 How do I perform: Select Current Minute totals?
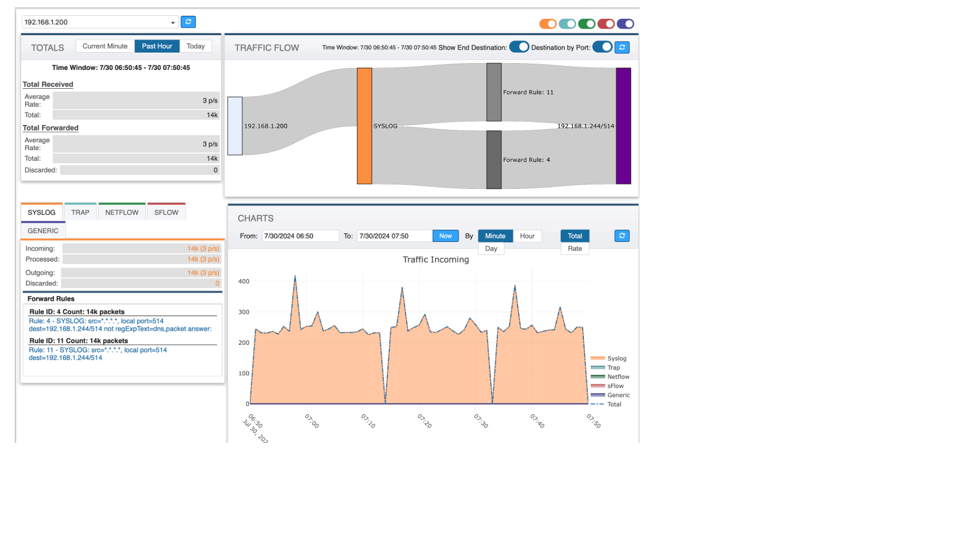click(x=105, y=46)
